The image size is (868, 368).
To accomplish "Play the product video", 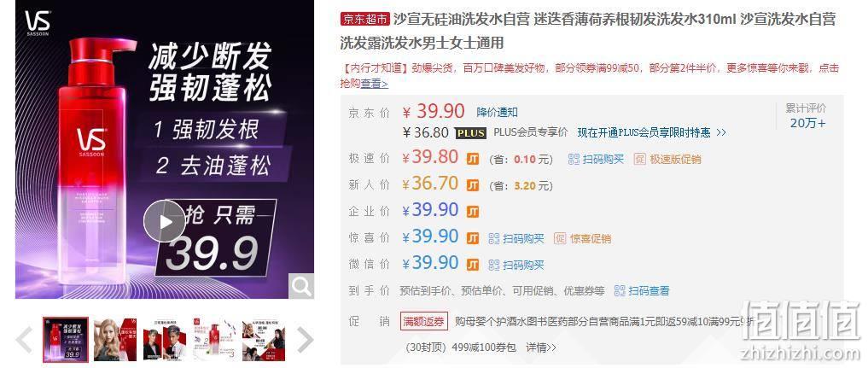I will pyautogui.click(x=165, y=221).
